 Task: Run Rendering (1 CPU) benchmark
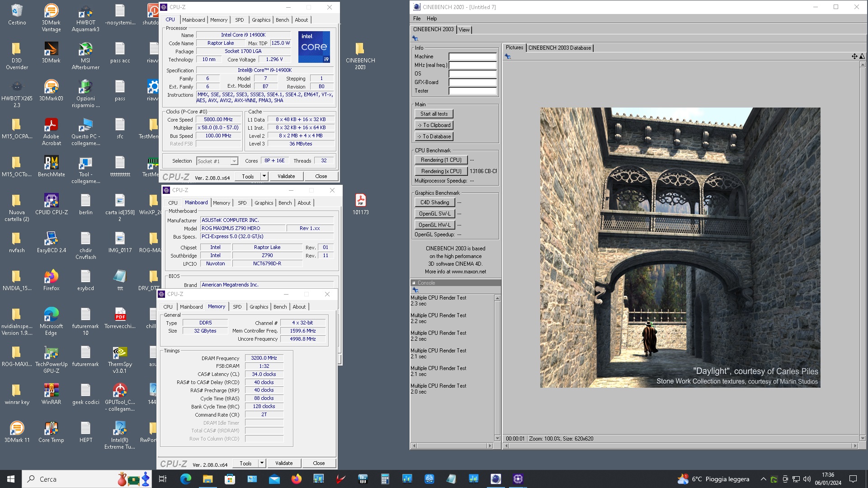click(441, 160)
